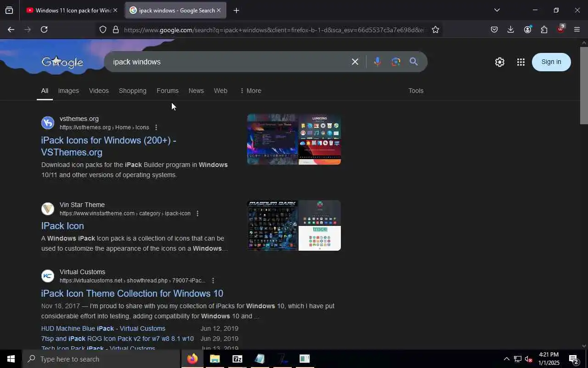Image resolution: width=588 pixels, height=368 pixels.
Task: List all tabs dropdown arrow
Action: (497, 10)
